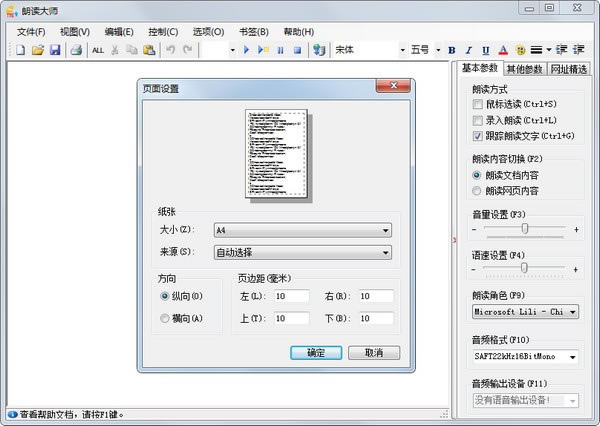Viewport: 600px width, 426px height.
Task: Switch to the 网址精选 tab
Action: coord(569,69)
